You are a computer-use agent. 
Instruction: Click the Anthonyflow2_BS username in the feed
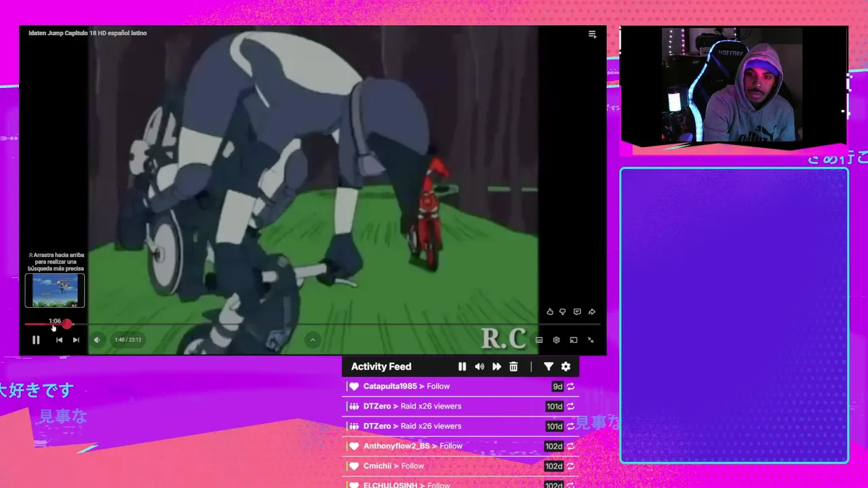(x=397, y=446)
